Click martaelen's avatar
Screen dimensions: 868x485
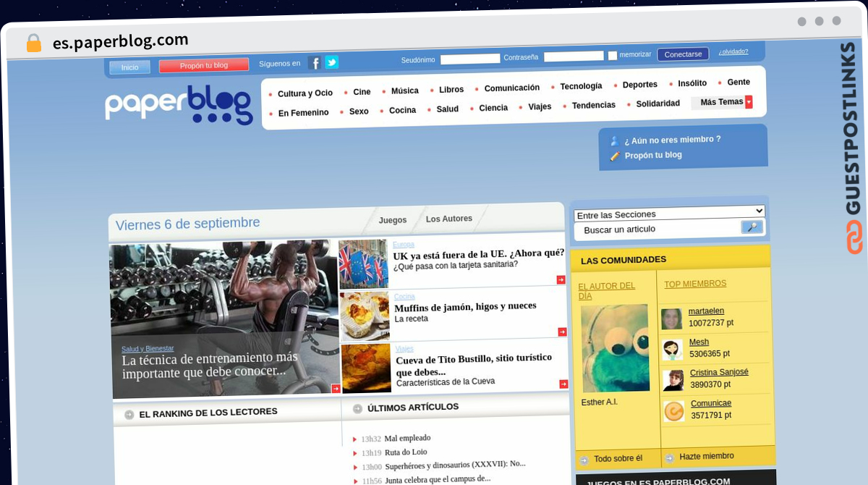[x=671, y=319]
